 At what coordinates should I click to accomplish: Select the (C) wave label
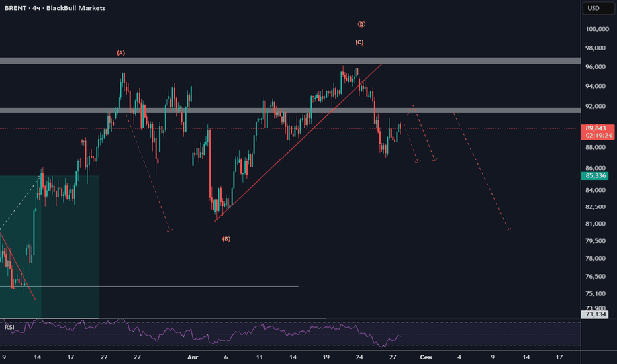click(x=359, y=42)
